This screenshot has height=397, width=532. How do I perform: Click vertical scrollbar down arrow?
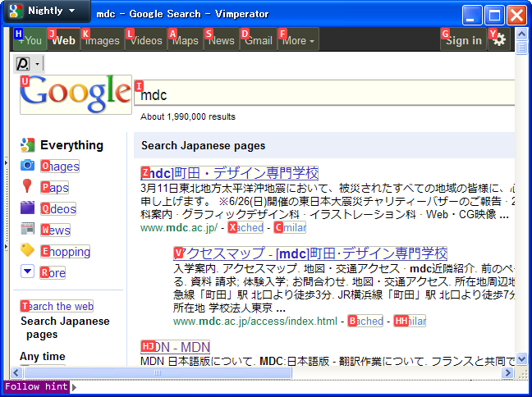point(521,358)
